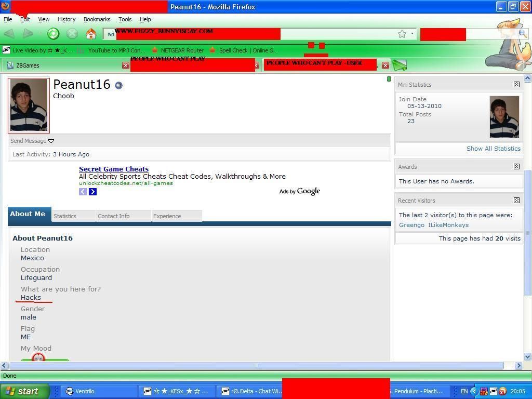Click the Home toolbar icon
The width and height of the screenshot is (532, 399).
pyautogui.click(x=91, y=34)
